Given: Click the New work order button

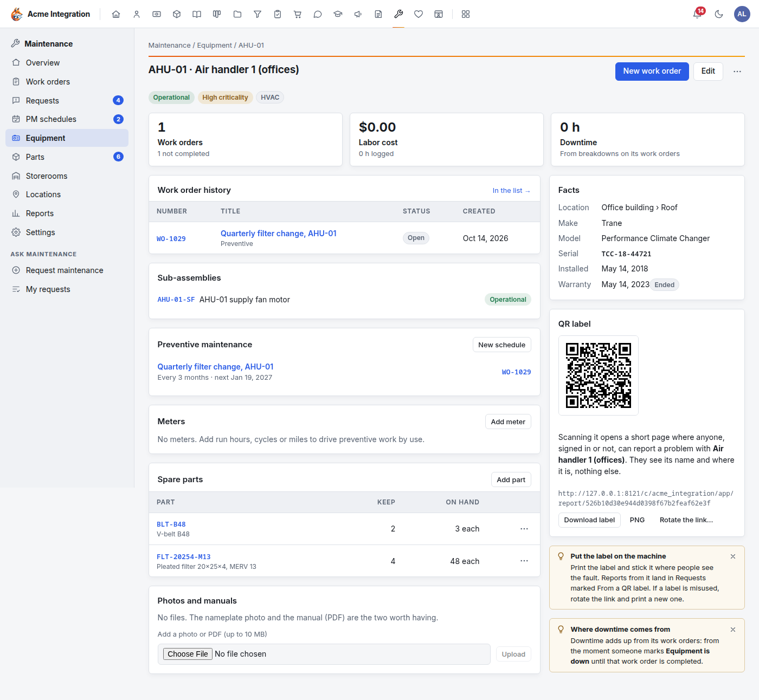Looking at the screenshot, I should tap(652, 72).
